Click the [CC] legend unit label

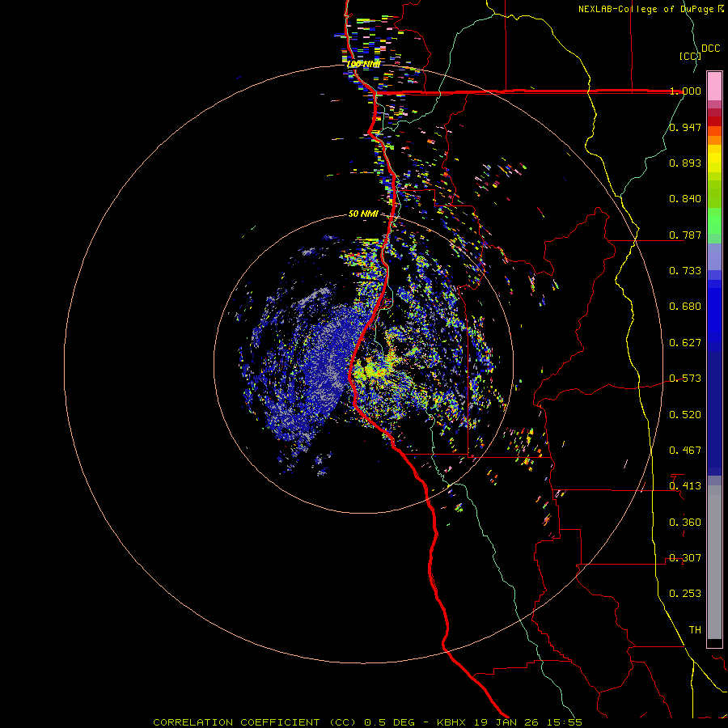(x=690, y=56)
